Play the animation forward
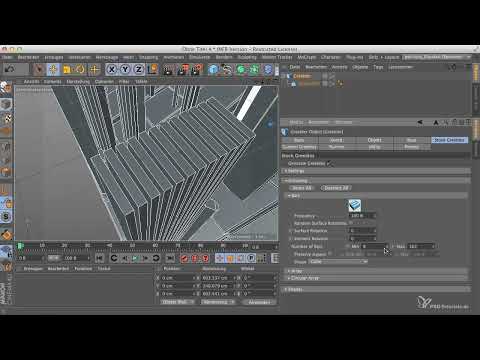 coord(135,258)
